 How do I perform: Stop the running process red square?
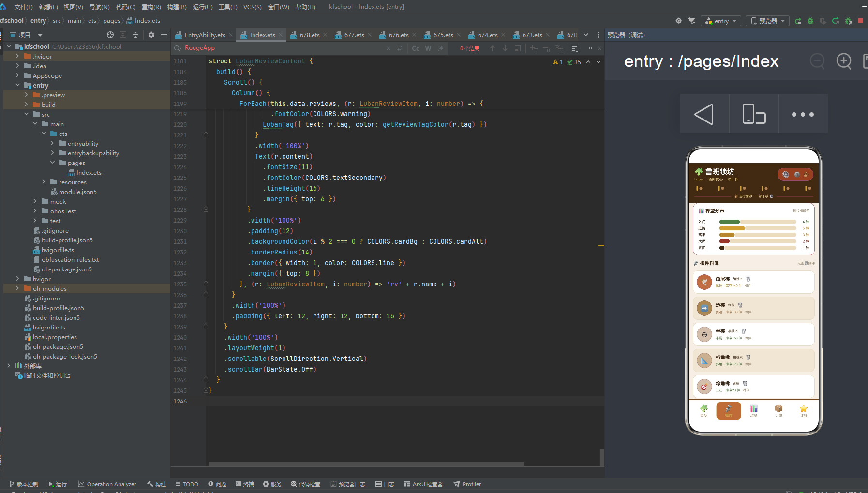pyautogui.click(x=861, y=21)
